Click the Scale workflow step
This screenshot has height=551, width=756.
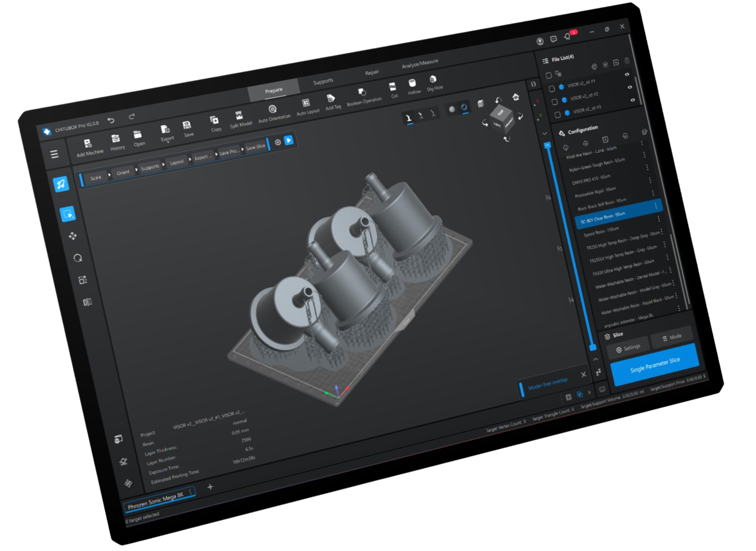pyautogui.click(x=96, y=178)
